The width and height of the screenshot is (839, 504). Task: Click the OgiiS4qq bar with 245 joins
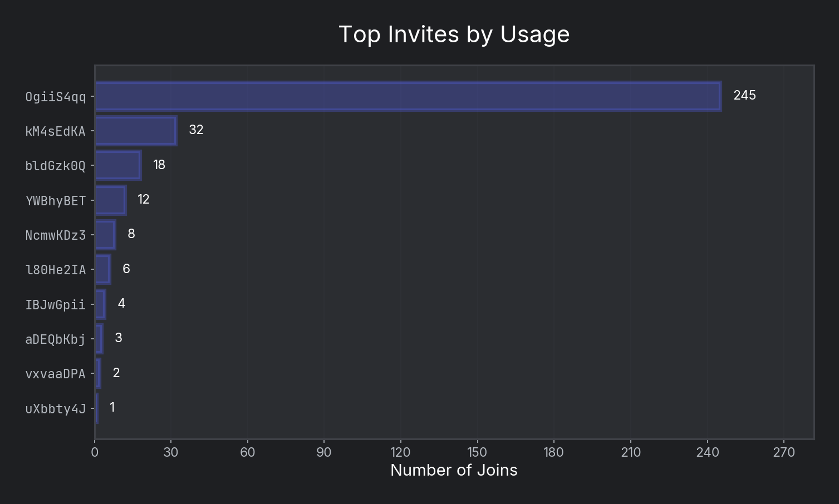click(x=408, y=96)
